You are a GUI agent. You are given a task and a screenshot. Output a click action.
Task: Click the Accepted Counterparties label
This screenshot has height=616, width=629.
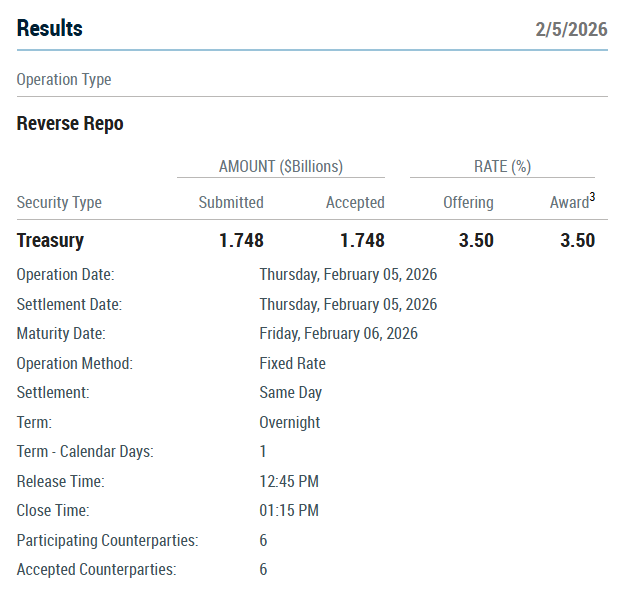click(96, 570)
